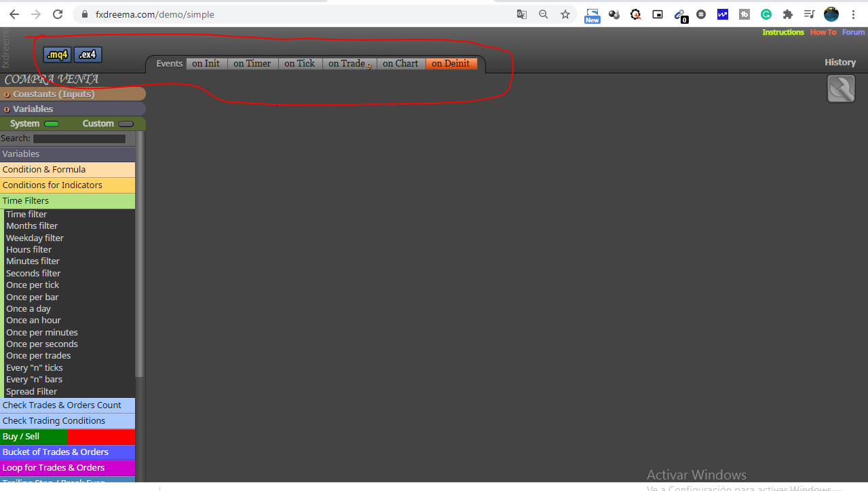Select the Every "n" bars block

point(34,379)
